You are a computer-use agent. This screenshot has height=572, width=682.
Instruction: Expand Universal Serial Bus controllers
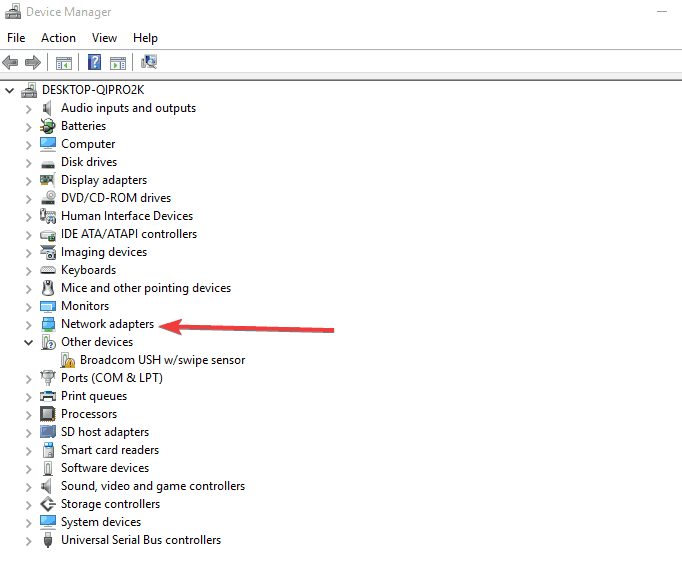coord(28,540)
